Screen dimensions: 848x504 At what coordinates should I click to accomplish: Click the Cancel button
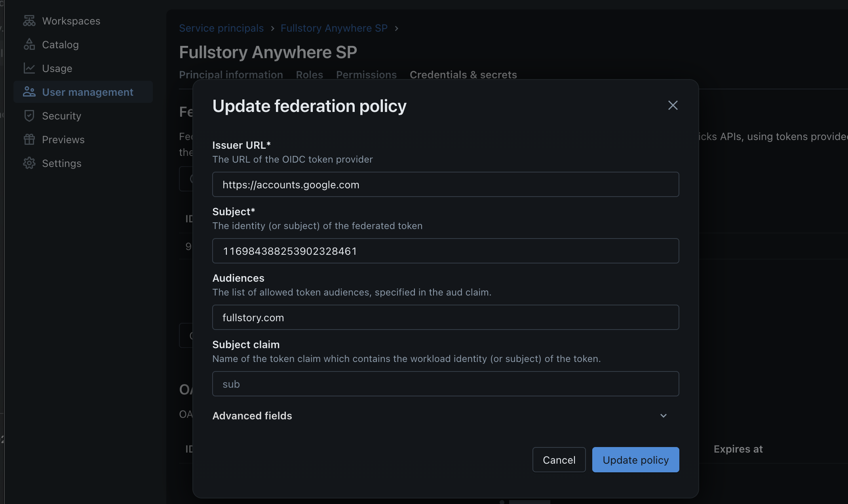click(559, 460)
